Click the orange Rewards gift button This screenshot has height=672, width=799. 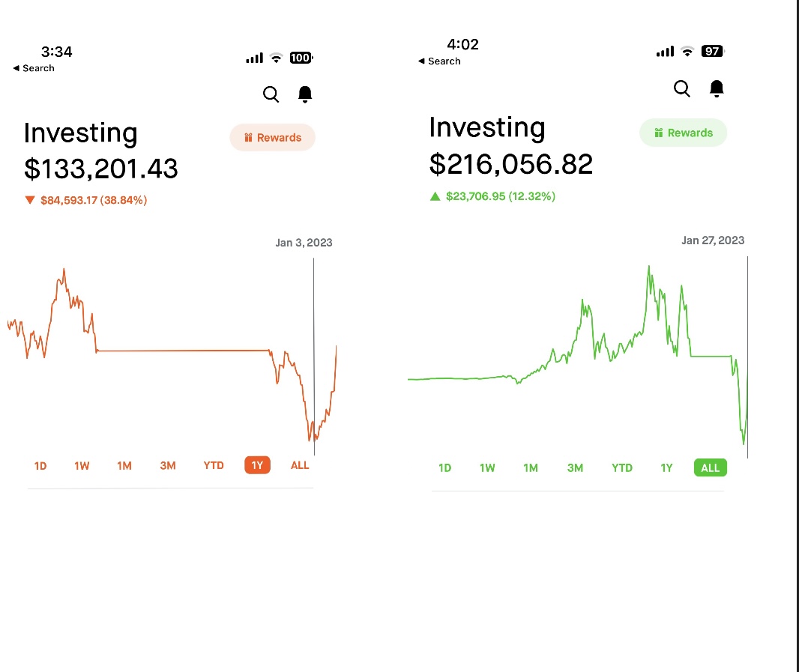(272, 138)
